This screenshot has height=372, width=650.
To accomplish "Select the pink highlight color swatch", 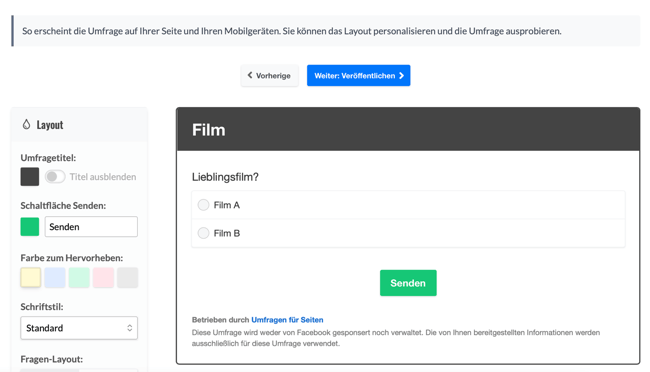I will pyautogui.click(x=103, y=277).
